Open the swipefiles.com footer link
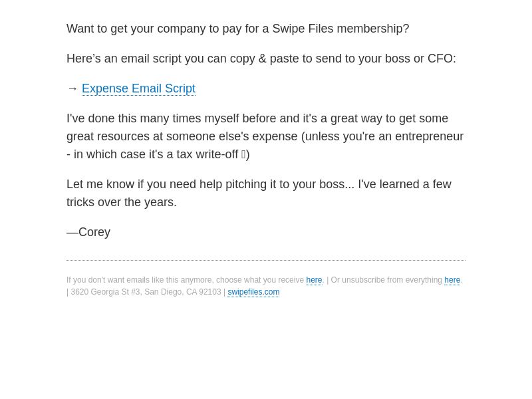 tap(253, 292)
